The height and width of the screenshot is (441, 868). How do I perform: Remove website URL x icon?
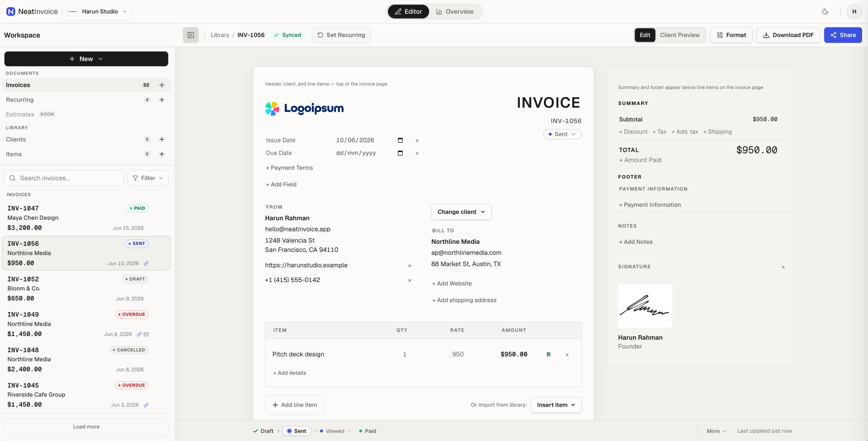(410, 266)
